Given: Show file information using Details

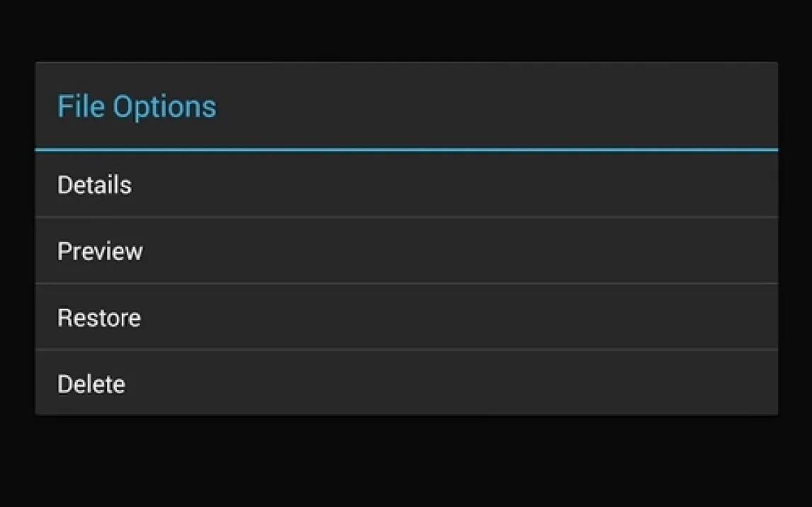Looking at the screenshot, I should point(94,185).
